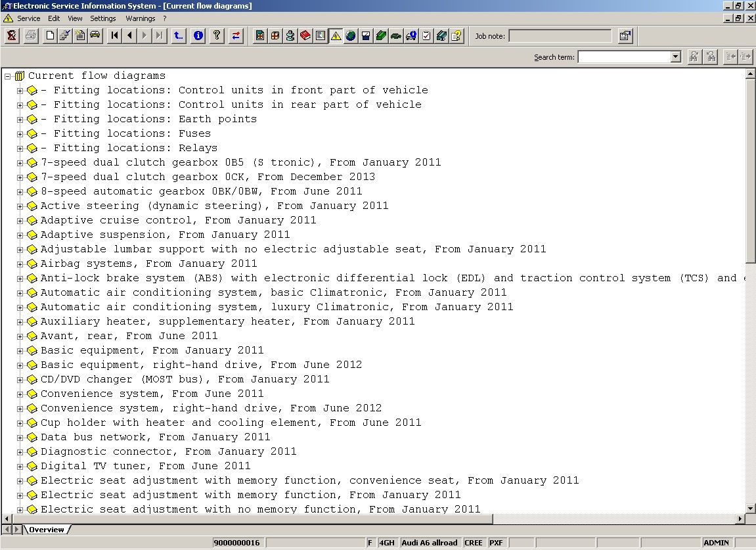
Task: Go to the previous page arrow
Action: click(x=129, y=35)
